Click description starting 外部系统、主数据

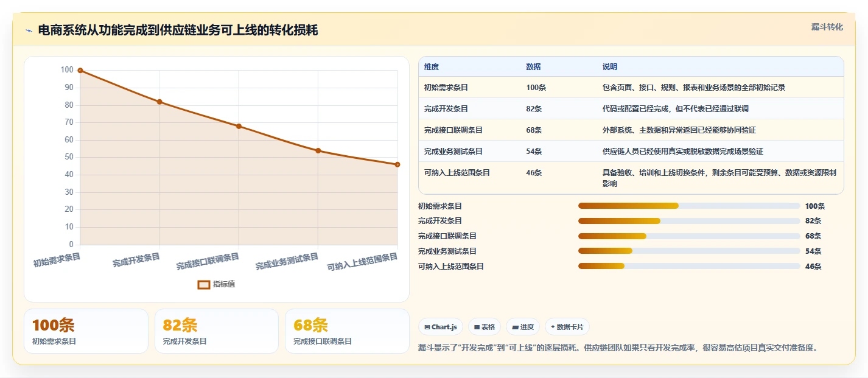(x=679, y=130)
